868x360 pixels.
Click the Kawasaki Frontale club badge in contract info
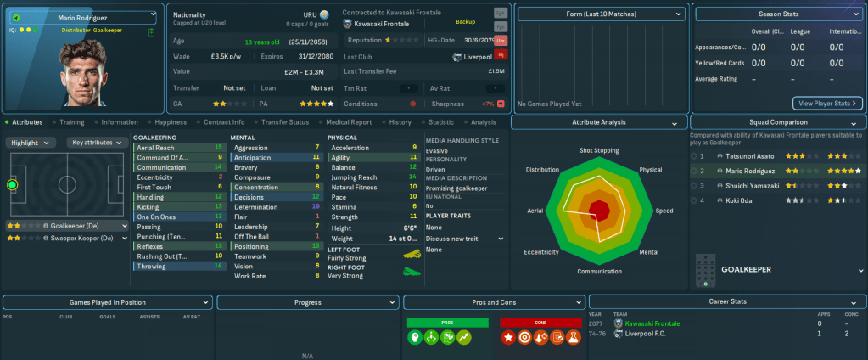point(348,25)
